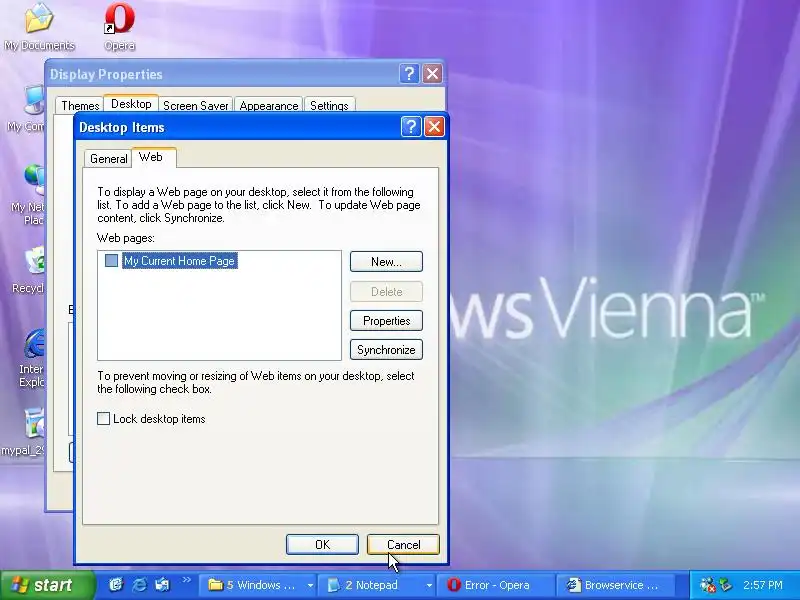Dismiss dialog with the Cancel button
The image size is (800, 600).
pyautogui.click(x=403, y=545)
